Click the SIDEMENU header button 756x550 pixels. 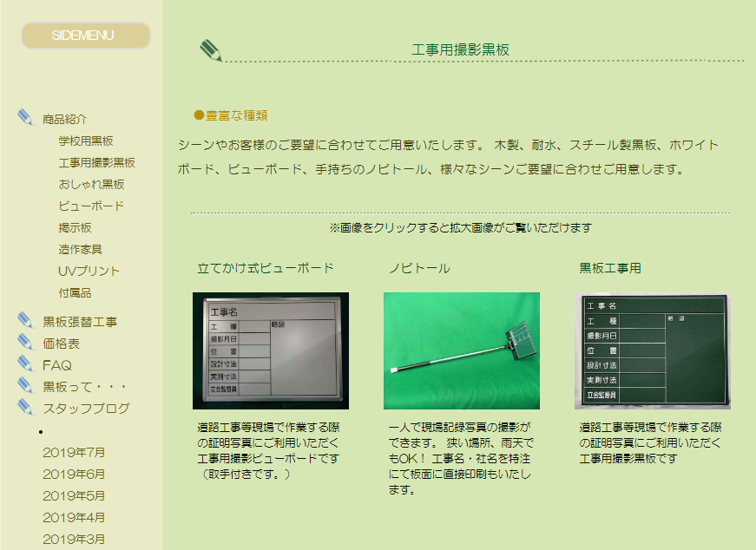click(85, 36)
